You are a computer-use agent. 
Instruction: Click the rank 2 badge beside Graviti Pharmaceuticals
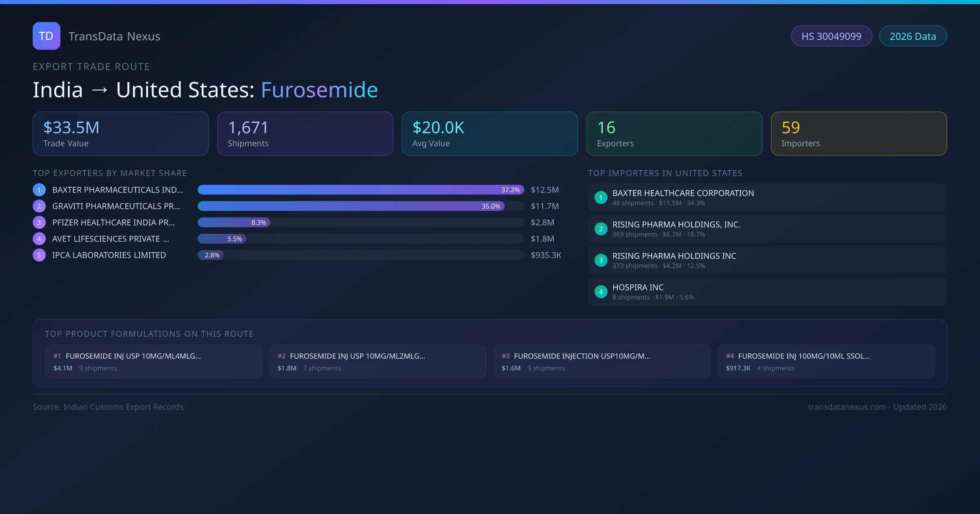(39, 206)
